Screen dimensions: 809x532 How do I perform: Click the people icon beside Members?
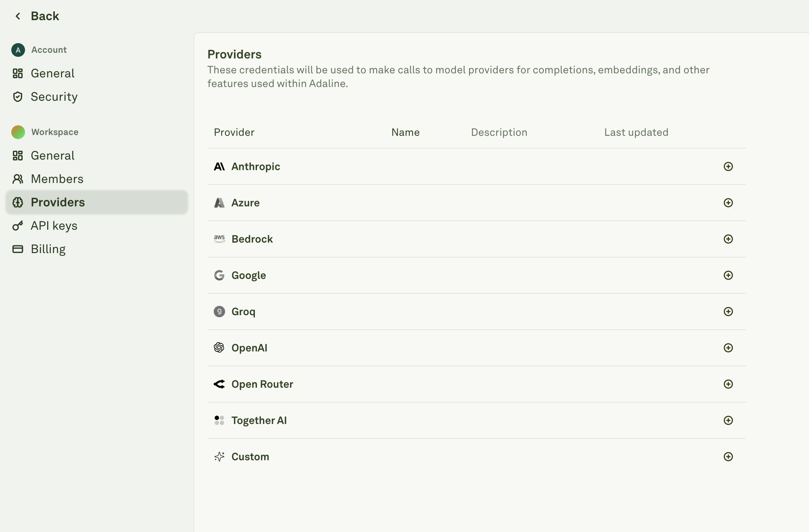click(x=18, y=179)
